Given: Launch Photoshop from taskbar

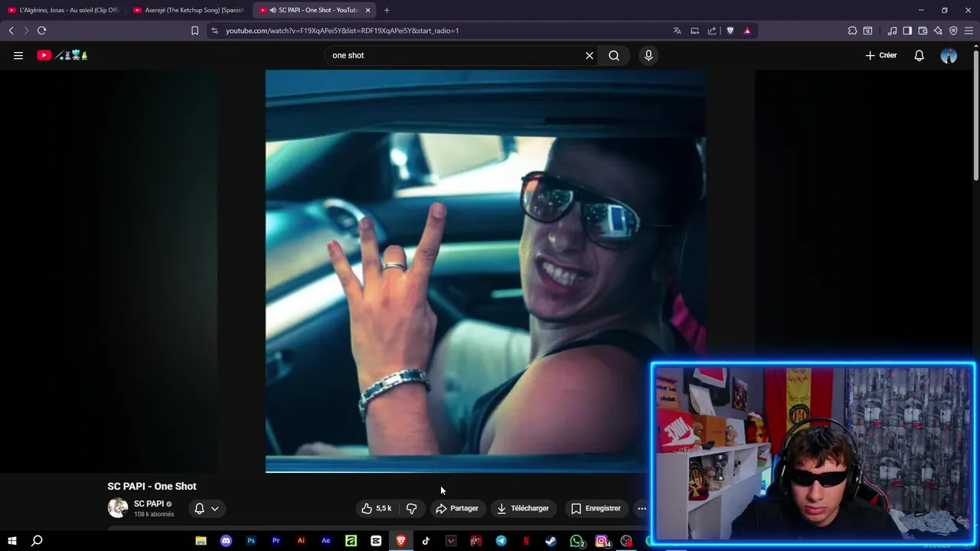Looking at the screenshot, I should click(x=251, y=541).
